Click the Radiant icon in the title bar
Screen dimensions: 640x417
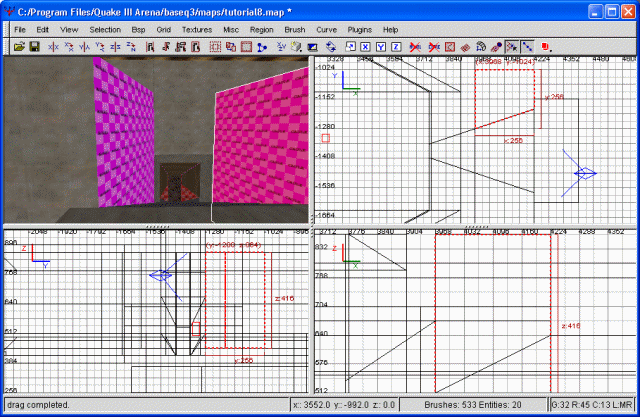9,11
